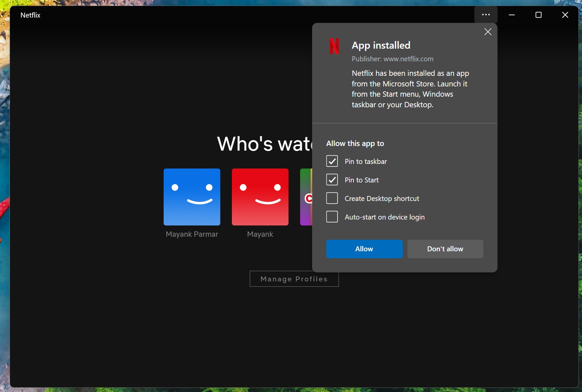Click the Don't allow button

(445, 249)
